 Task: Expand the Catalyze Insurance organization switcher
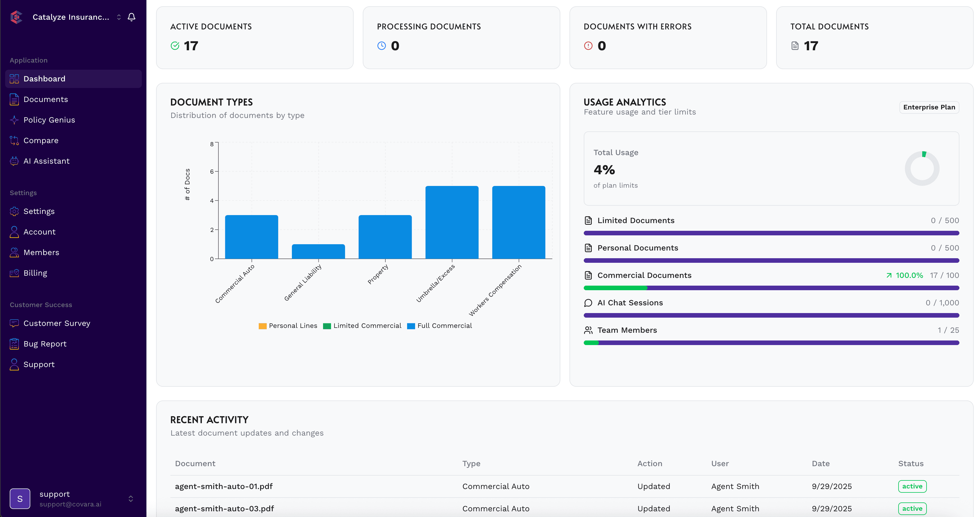119,17
